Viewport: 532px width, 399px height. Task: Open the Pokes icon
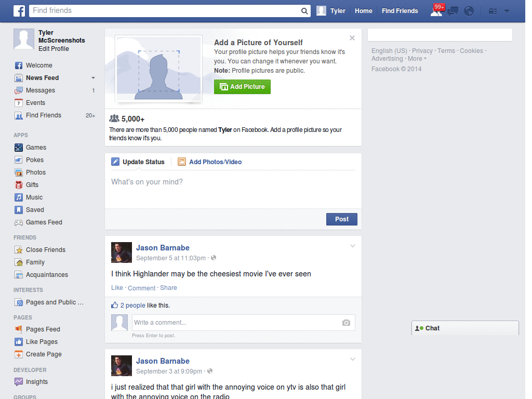[19, 160]
